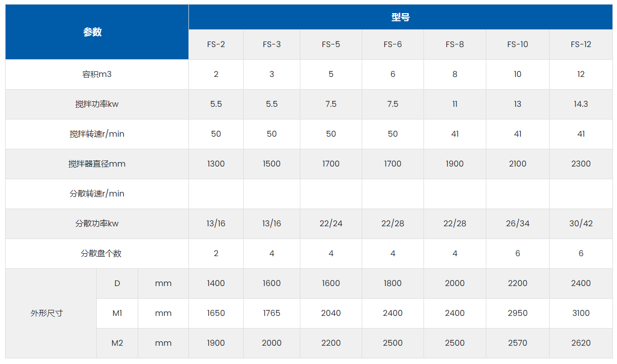The width and height of the screenshot is (617, 364).
Task: Select the 30/42 dispersing power cell
Action: pyautogui.click(x=581, y=224)
